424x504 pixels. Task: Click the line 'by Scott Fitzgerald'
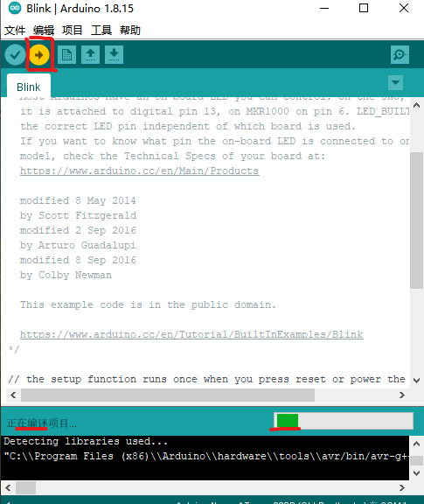78,215
